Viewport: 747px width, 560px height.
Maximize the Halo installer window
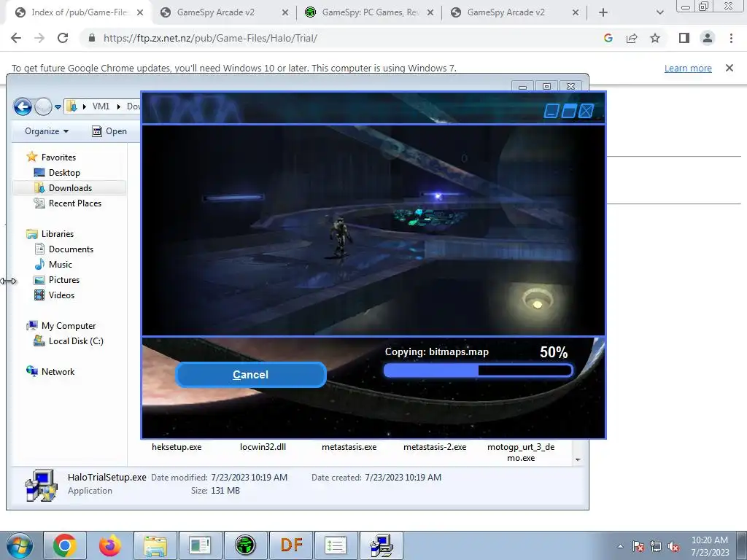568,111
